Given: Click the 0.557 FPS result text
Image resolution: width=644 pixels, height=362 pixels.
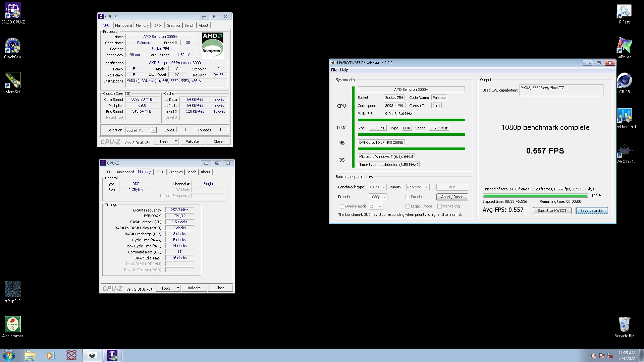Looking at the screenshot, I should point(545,151).
